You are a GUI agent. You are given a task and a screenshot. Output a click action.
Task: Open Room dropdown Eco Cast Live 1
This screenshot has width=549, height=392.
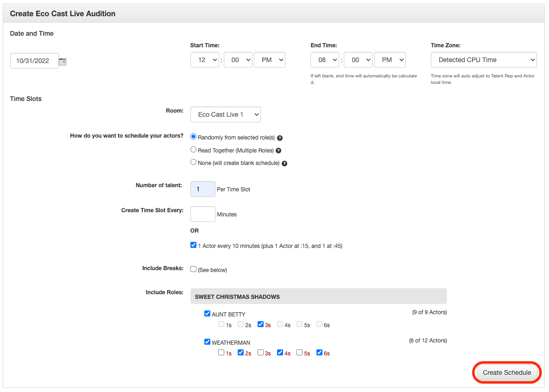226,114
